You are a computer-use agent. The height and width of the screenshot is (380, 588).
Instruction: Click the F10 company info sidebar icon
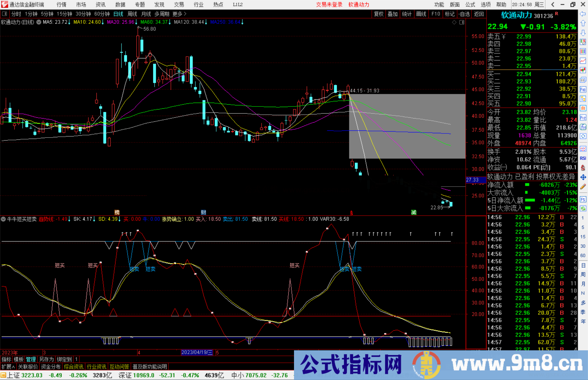[x=583, y=89]
